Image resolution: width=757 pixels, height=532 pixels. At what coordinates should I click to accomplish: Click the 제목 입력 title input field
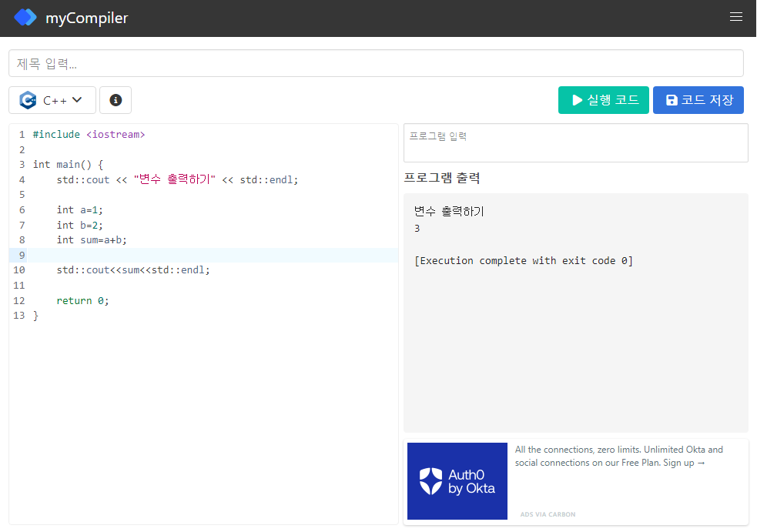click(376, 63)
